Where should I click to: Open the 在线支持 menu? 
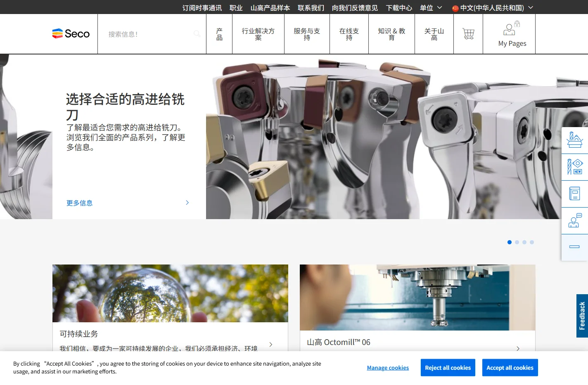click(x=349, y=34)
